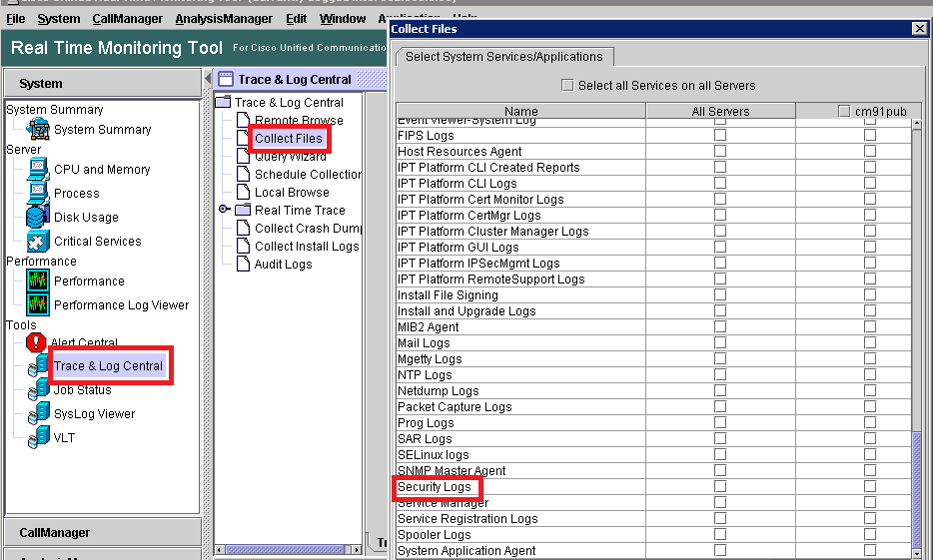Click the tree pane horizontal scrollbar left arrow
The image size is (933, 560).
219,550
